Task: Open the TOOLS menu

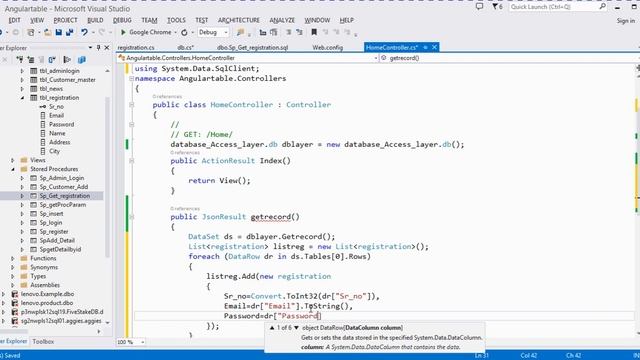Action: coord(176,20)
